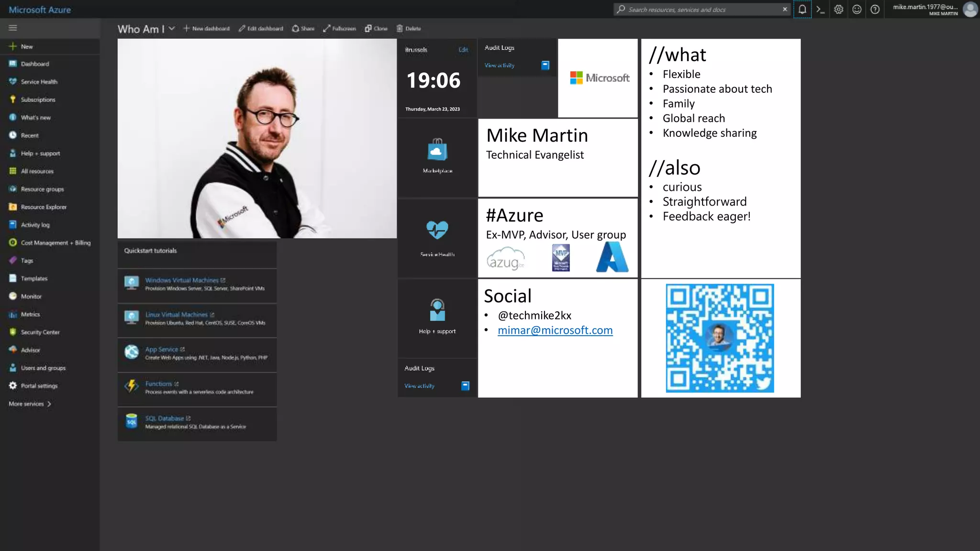Click the MVP badge logo

pyautogui.click(x=561, y=257)
